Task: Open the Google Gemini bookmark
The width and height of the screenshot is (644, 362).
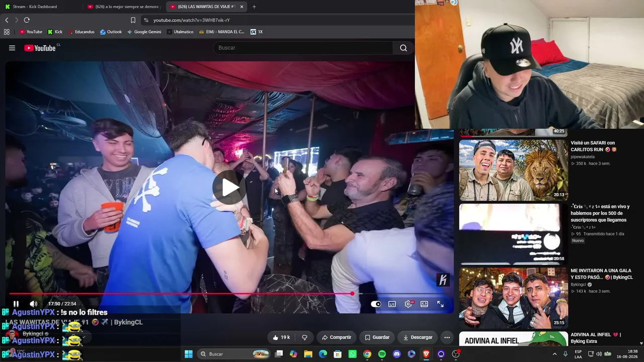Action: (144, 32)
